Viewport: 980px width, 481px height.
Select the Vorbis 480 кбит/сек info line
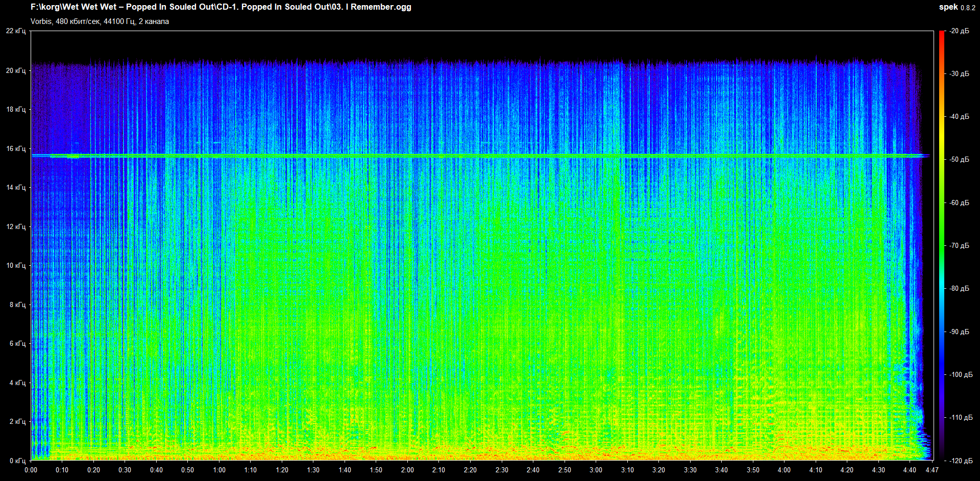coord(100,21)
